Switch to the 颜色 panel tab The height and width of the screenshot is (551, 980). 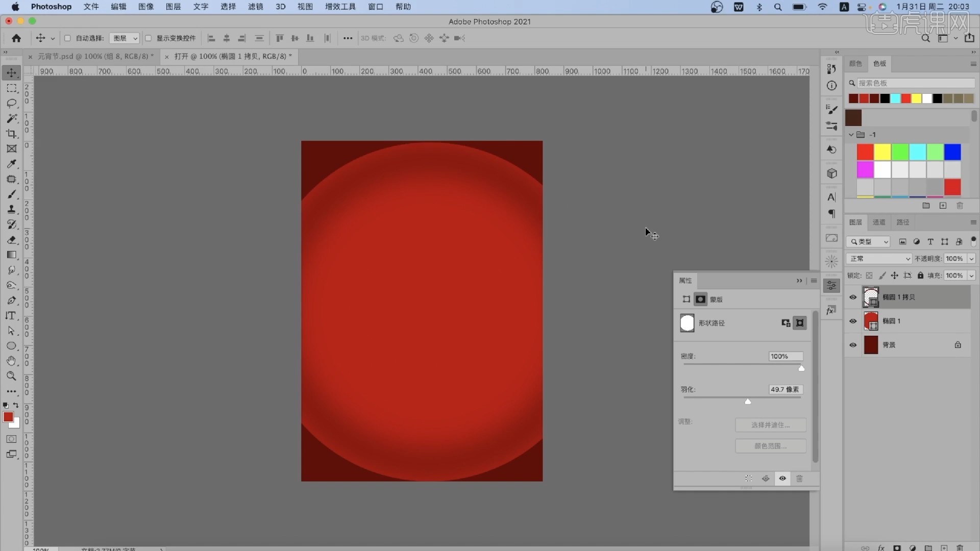tap(855, 63)
